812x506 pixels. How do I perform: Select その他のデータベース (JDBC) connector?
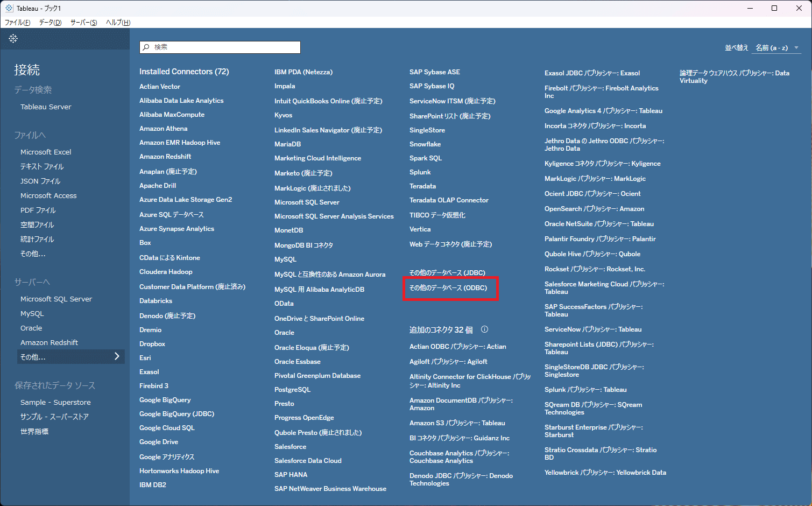pyautogui.click(x=447, y=273)
